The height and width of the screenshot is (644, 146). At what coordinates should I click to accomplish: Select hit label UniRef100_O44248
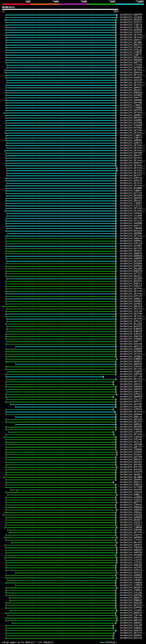click(x=131, y=344)
